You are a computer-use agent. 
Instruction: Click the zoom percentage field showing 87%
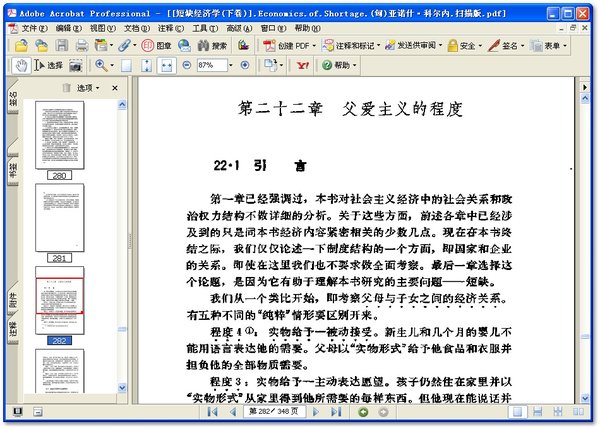tap(212, 65)
